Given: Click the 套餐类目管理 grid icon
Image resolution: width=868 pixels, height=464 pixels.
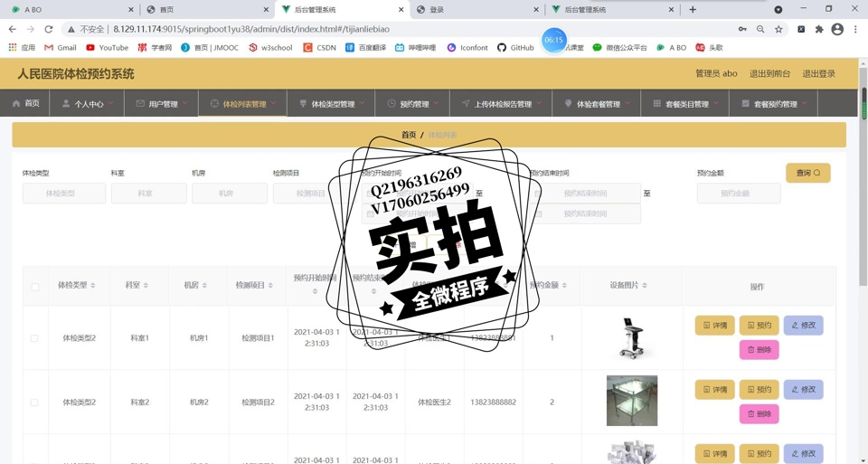Looking at the screenshot, I should pyautogui.click(x=656, y=104).
